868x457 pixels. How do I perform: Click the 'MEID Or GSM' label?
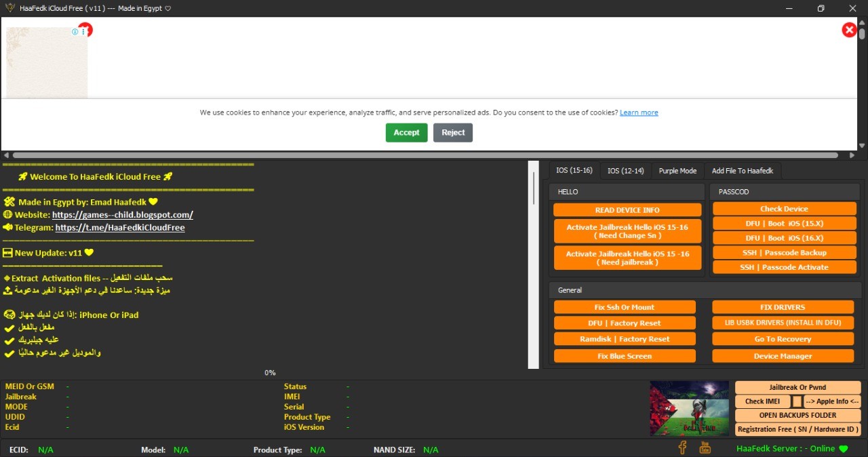[x=30, y=386]
